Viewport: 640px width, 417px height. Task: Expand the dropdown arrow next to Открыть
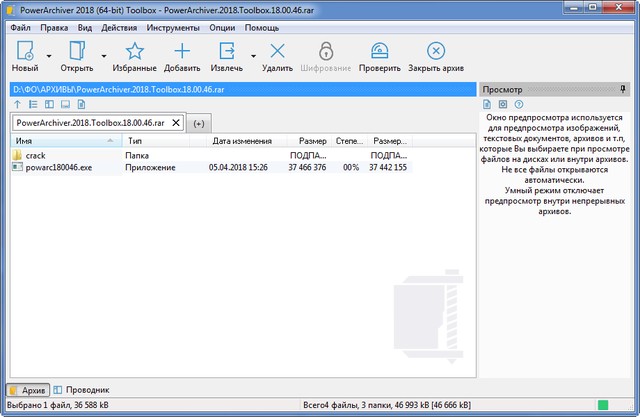click(x=103, y=56)
